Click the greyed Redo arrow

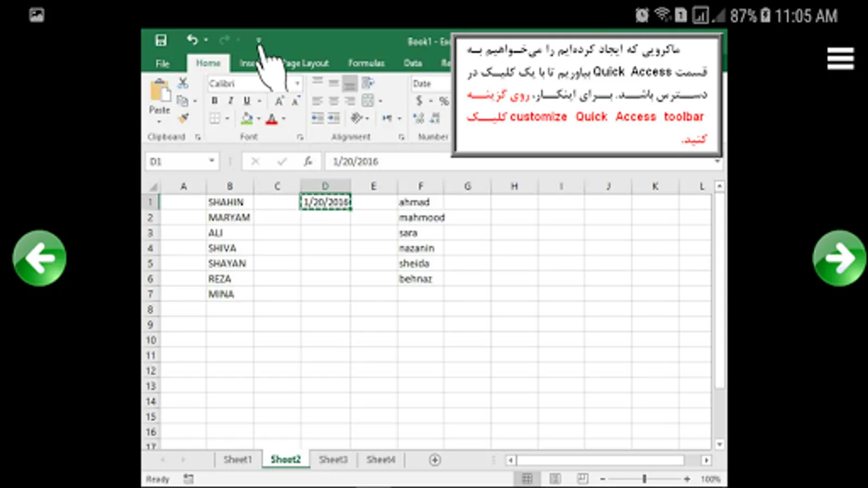224,40
